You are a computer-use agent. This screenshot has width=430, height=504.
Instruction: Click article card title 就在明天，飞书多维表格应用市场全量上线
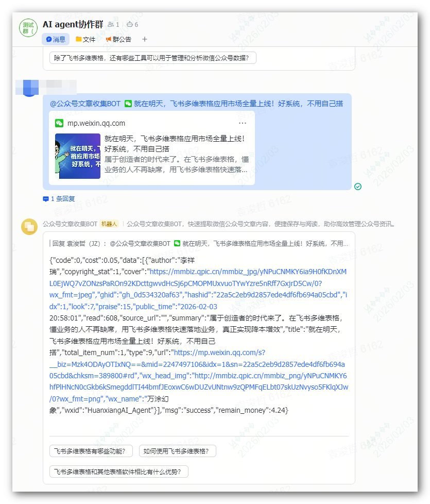coord(175,144)
